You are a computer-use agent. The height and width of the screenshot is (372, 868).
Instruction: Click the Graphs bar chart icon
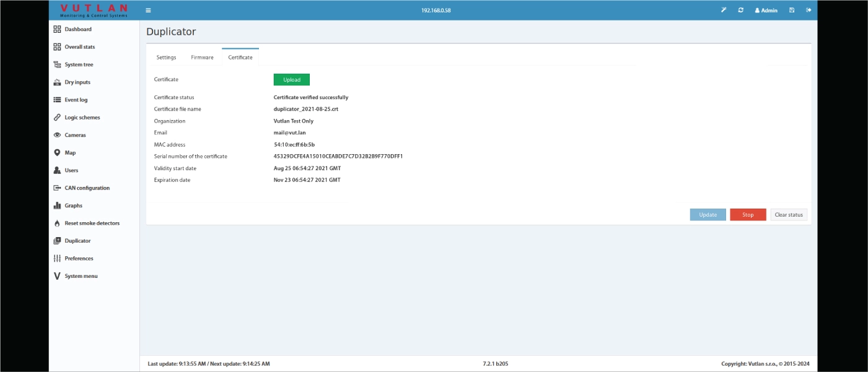coord(57,205)
